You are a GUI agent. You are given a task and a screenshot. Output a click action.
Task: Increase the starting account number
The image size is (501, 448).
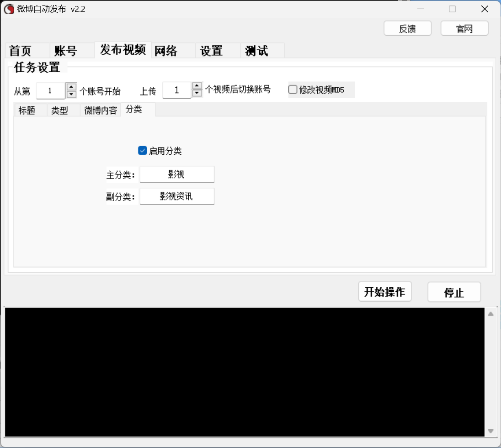pos(71,87)
